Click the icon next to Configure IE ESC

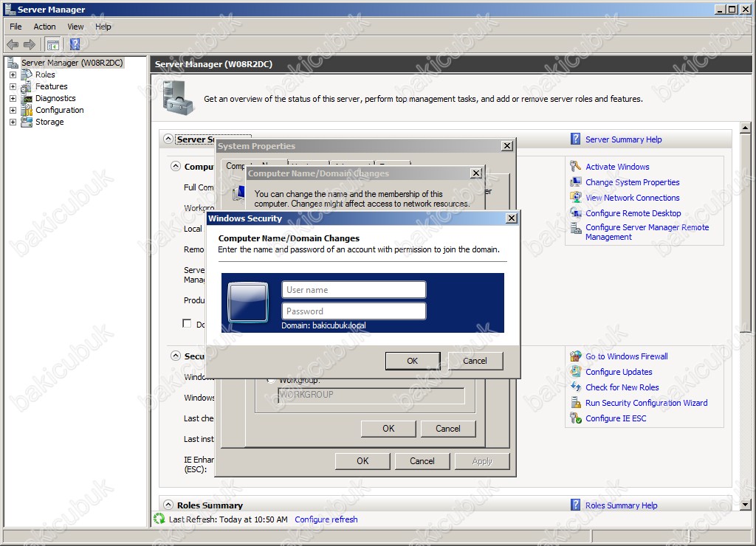pyautogui.click(x=575, y=418)
